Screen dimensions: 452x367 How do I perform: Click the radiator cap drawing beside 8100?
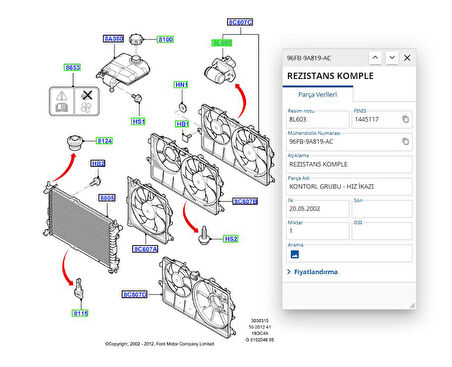click(x=136, y=39)
